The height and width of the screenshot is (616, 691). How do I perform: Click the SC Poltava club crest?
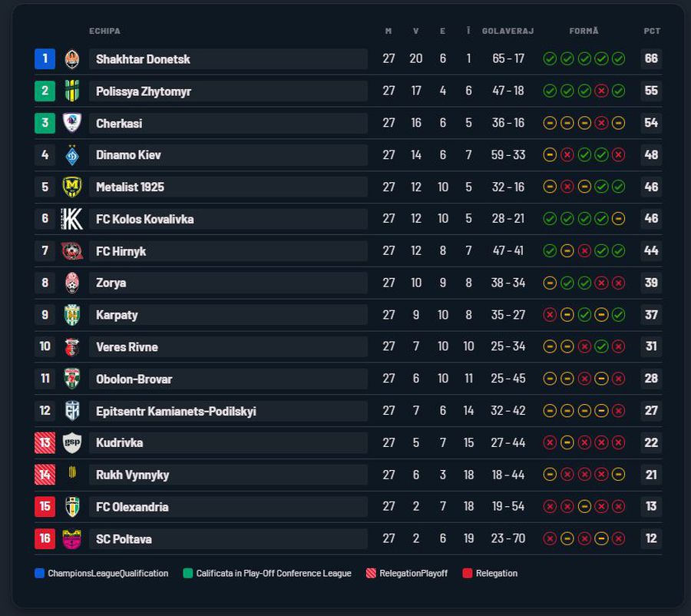[x=72, y=539]
